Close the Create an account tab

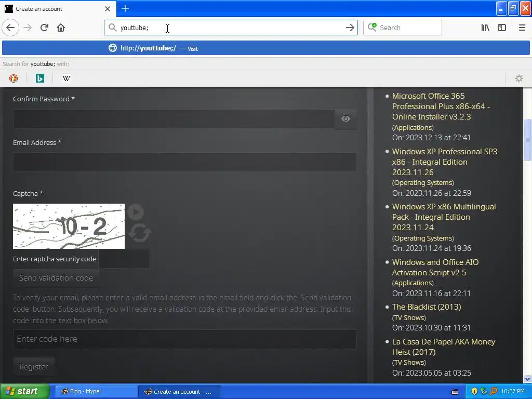pos(108,9)
